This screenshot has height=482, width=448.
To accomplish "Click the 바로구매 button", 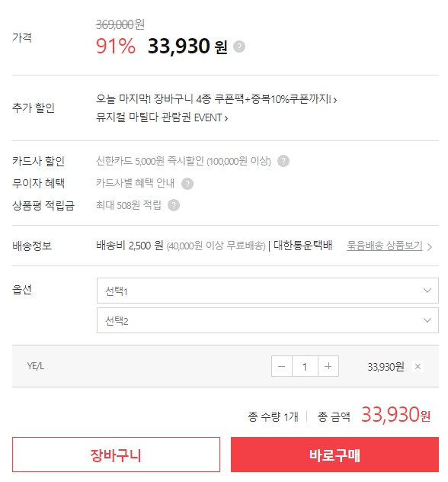I will 334,455.
